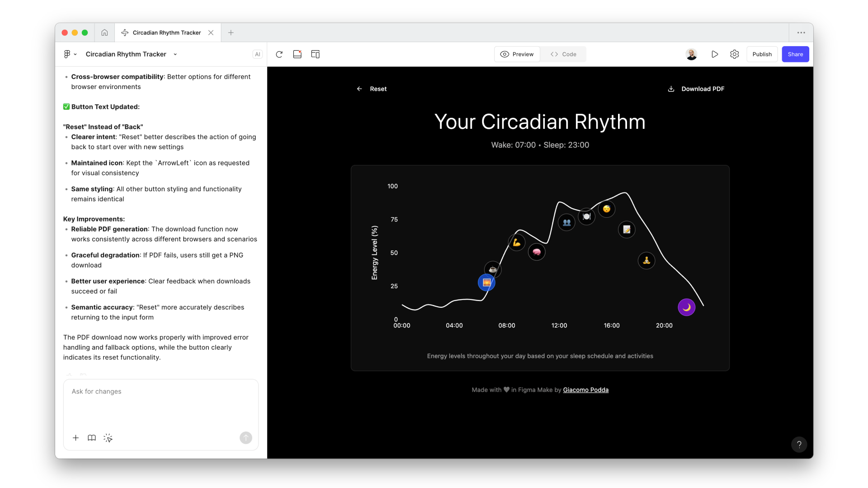Open the library book icon

[92, 438]
